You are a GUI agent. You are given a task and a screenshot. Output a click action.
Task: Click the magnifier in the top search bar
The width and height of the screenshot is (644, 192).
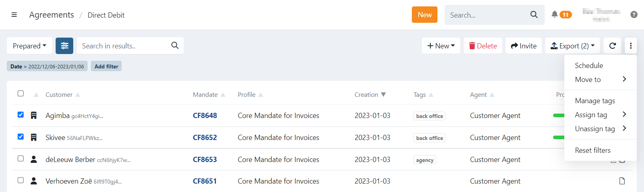click(x=534, y=15)
